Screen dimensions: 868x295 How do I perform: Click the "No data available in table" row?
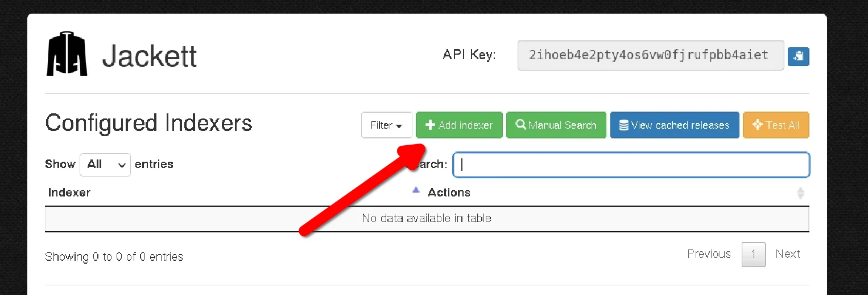point(427,218)
